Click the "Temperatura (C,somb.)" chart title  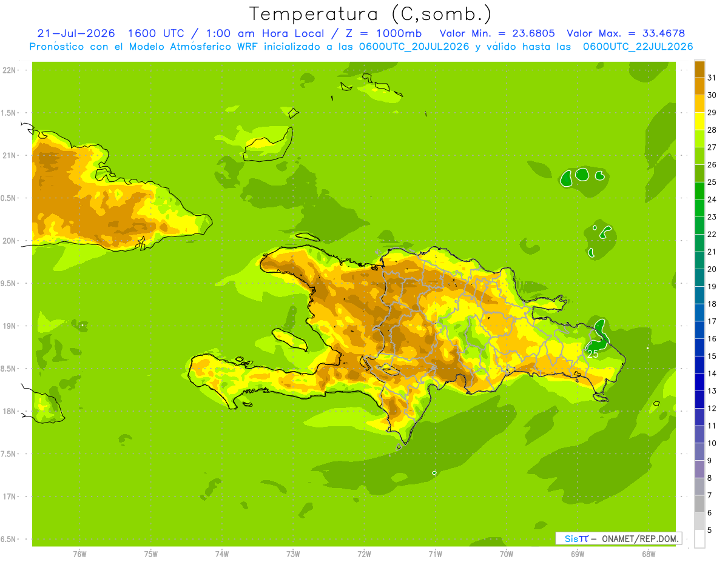click(x=370, y=14)
